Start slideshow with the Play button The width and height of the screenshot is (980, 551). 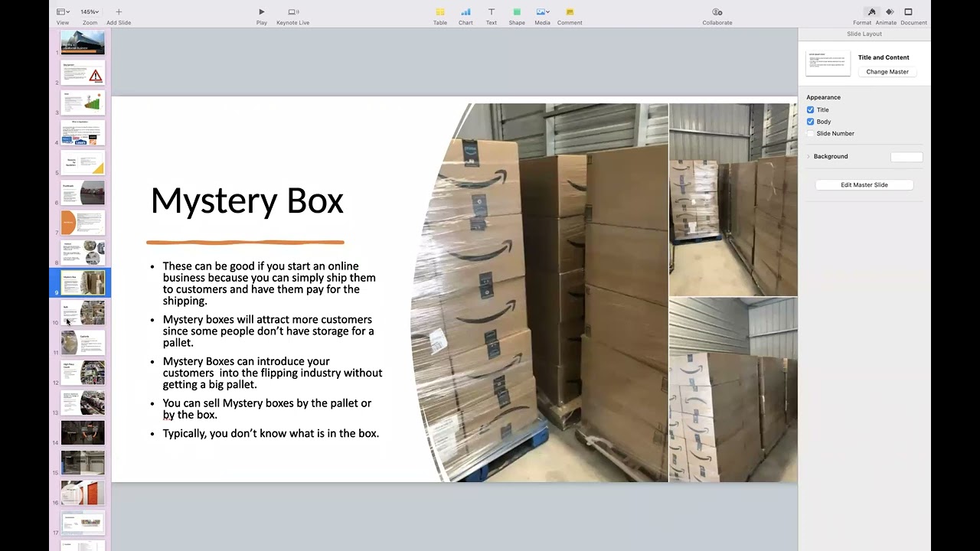coord(262,11)
